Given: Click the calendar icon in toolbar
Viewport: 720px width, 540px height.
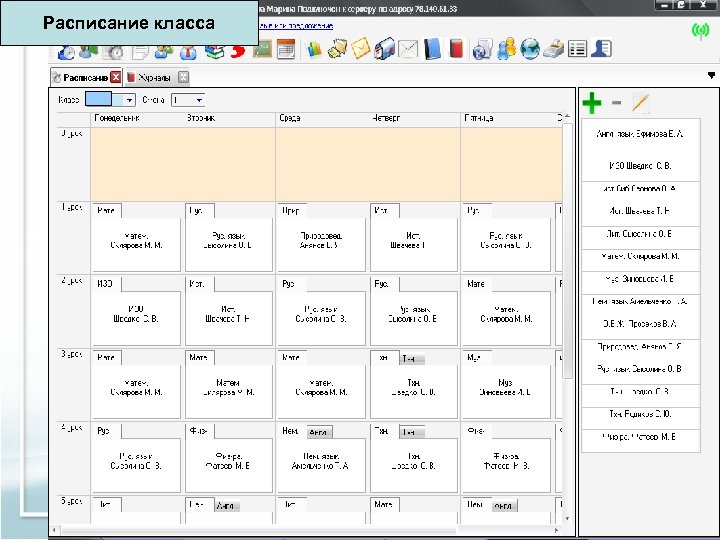Looking at the screenshot, I should pyautogui.click(x=286, y=49).
